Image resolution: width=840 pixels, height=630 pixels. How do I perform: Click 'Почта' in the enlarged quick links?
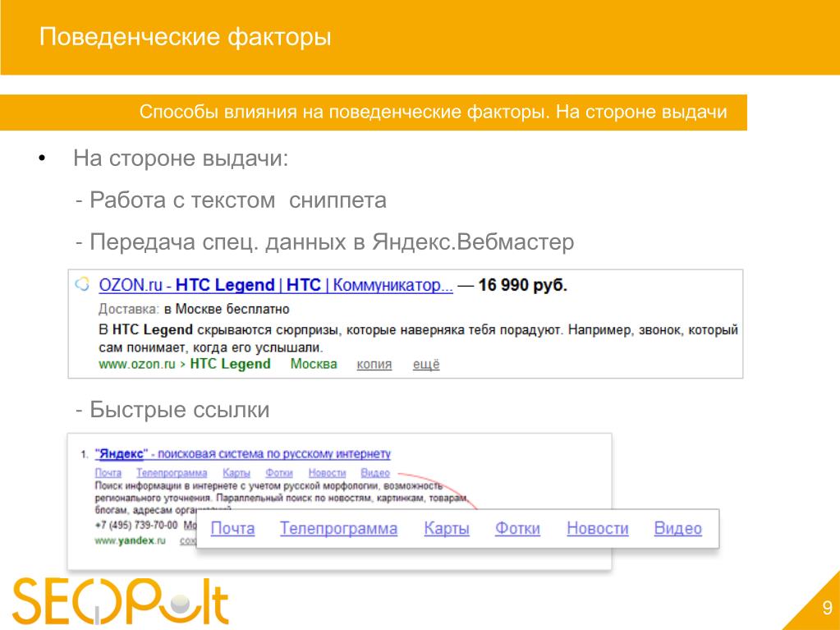(232, 528)
